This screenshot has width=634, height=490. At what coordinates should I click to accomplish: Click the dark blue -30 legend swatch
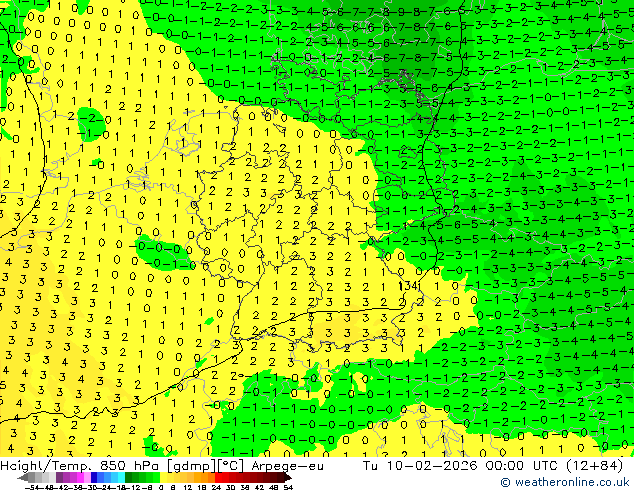(94, 477)
